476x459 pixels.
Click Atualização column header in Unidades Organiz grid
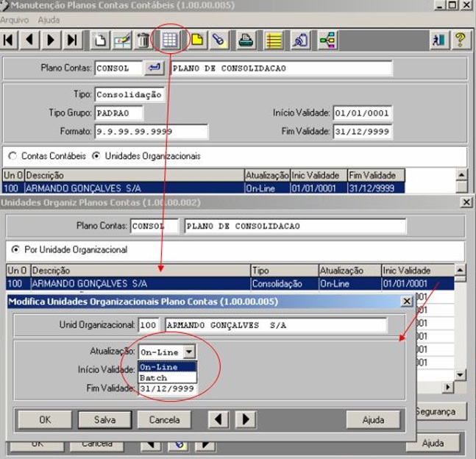[349, 270]
